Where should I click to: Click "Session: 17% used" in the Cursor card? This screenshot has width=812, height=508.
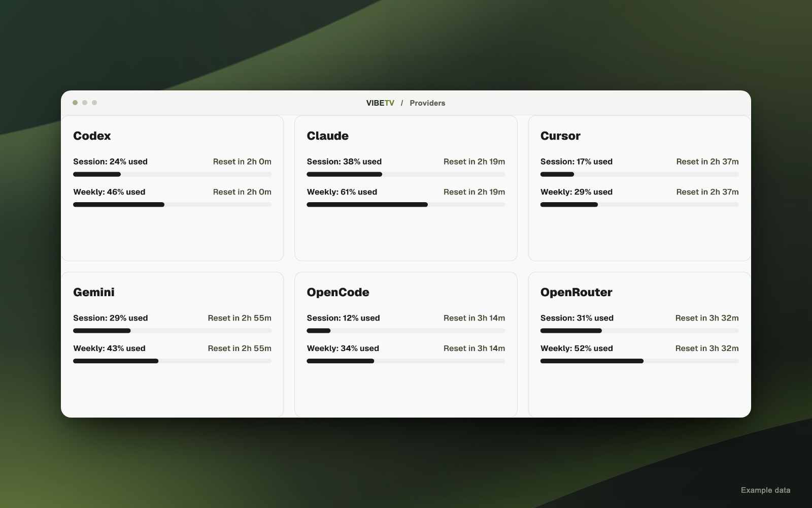click(577, 162)
